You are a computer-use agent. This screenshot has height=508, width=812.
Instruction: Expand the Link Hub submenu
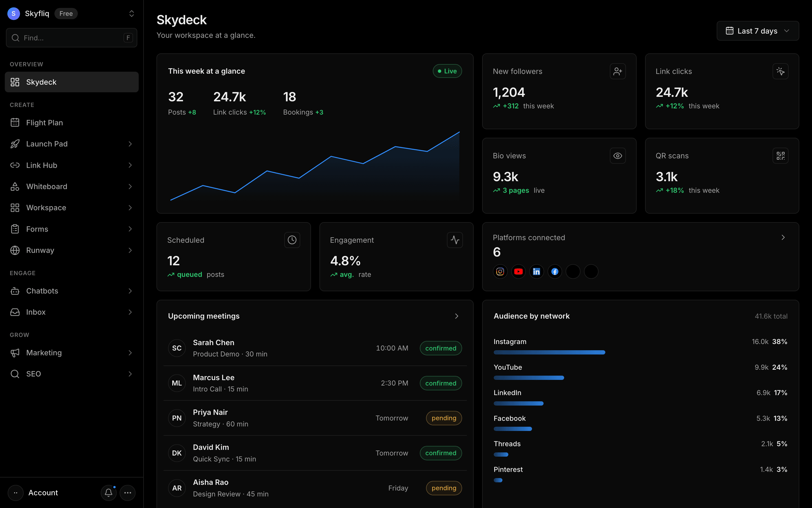click(130, 165)
